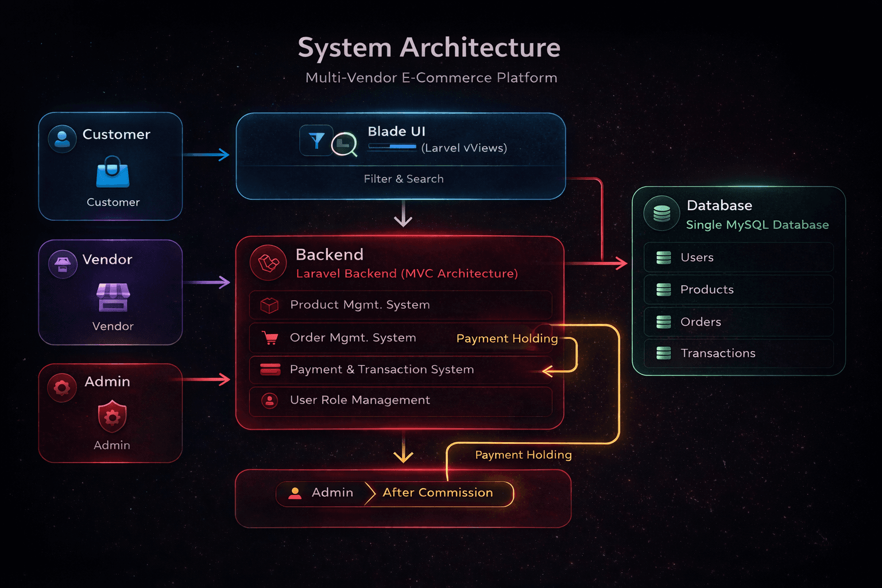The image size is (882, 588).
Task: Click the System Architecture title
Action: point(429,47)
